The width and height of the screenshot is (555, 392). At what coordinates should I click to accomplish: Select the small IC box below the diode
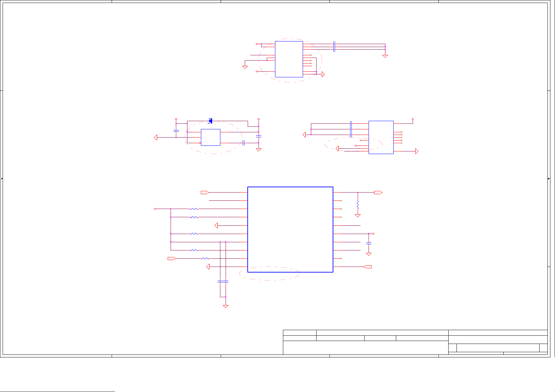(x=210, y=137)
